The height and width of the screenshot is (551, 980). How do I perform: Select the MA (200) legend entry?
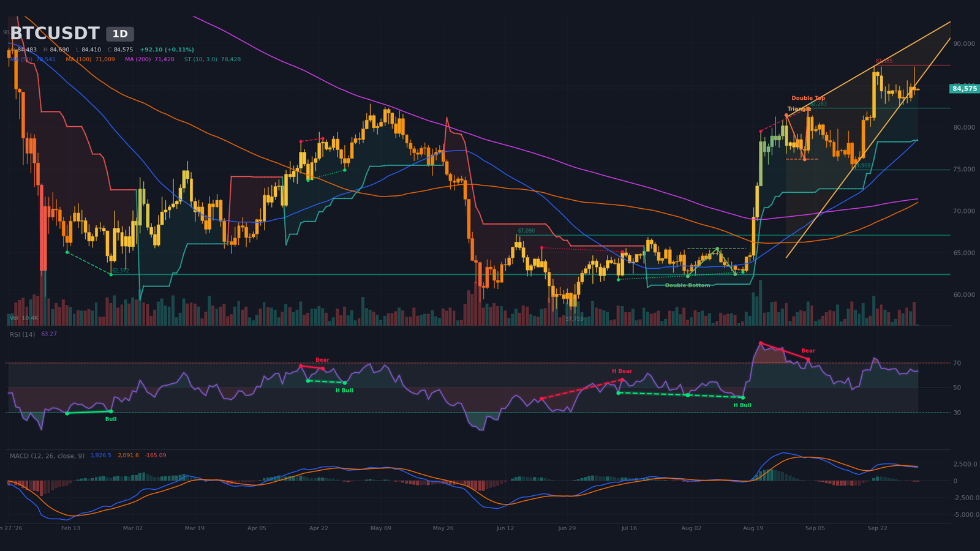tap(149, 59)
